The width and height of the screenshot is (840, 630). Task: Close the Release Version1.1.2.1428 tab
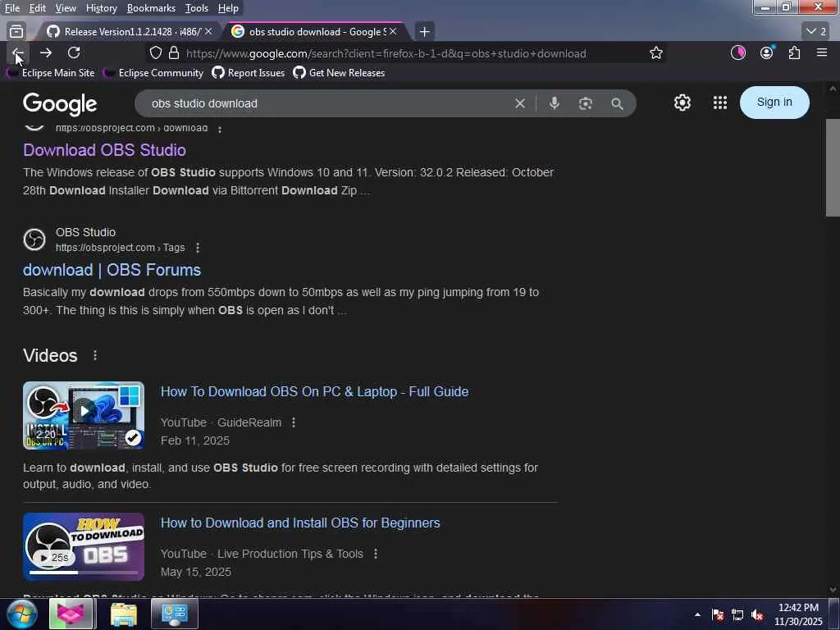tap(208, 32)
